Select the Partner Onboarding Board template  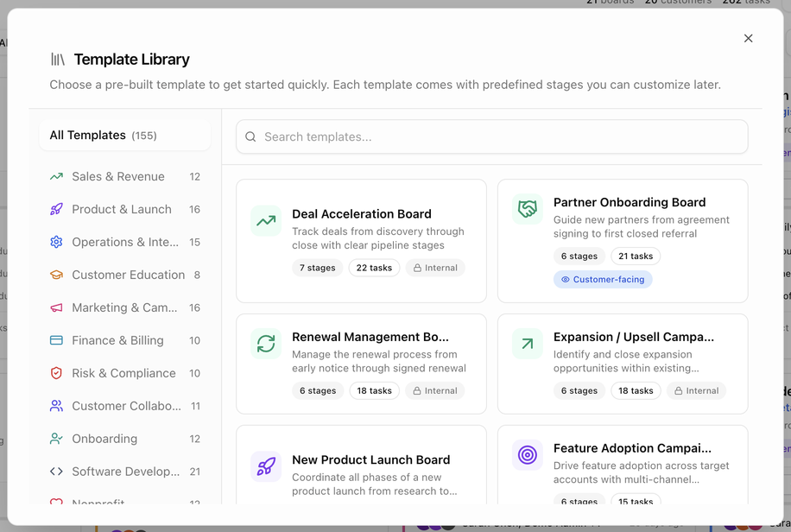coord(623,241)
